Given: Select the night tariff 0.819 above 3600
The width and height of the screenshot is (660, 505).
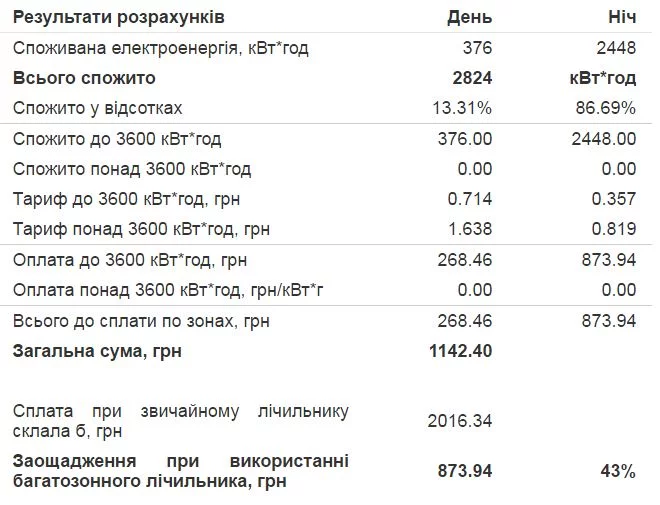Looking at the screenshot, I should click(x=614, y=229).
